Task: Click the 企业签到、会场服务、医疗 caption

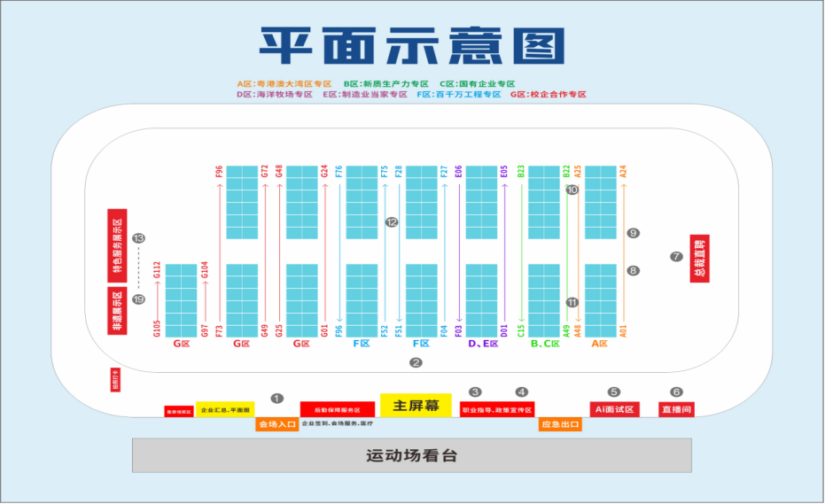Action: (338, 423)
